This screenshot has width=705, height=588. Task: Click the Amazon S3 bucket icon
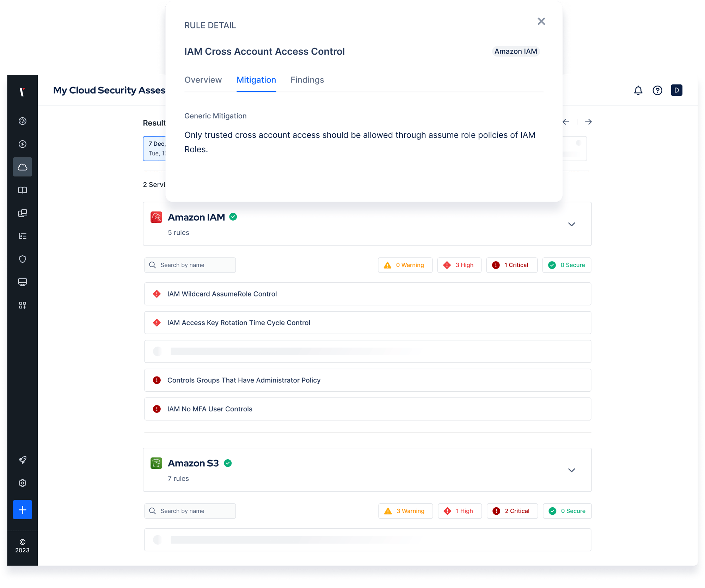(156, 463)
